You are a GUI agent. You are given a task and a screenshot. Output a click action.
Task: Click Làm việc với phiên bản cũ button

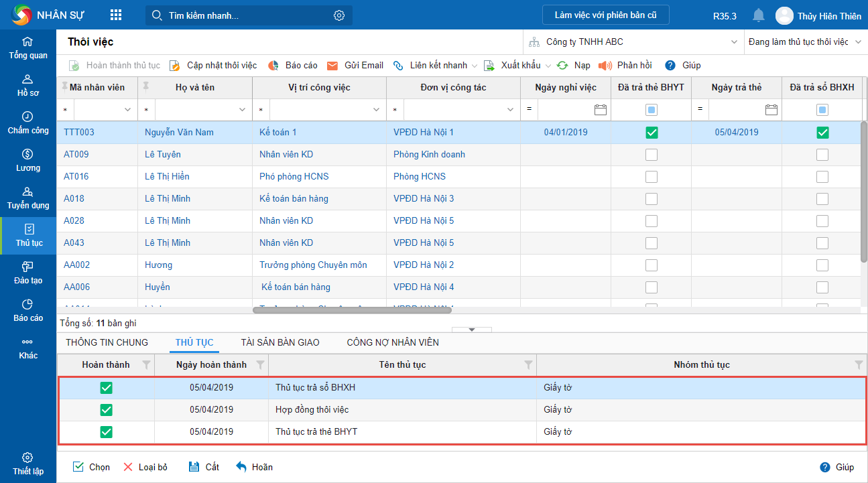(x=605, y=15)
